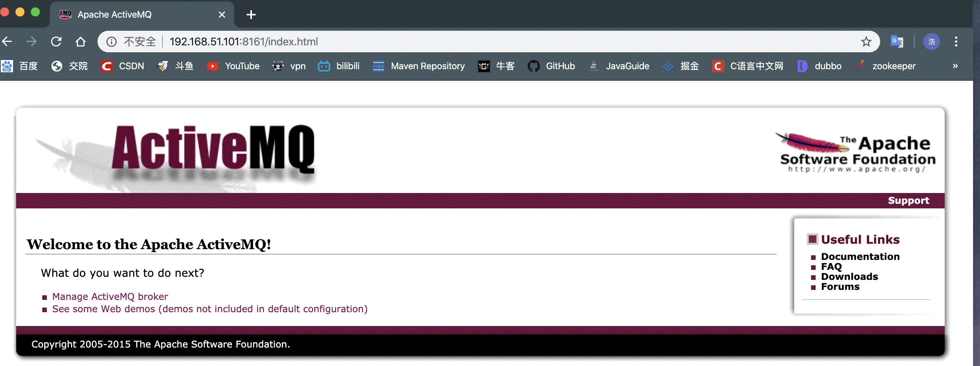Click the browser forward arrow

pos(31,42)
